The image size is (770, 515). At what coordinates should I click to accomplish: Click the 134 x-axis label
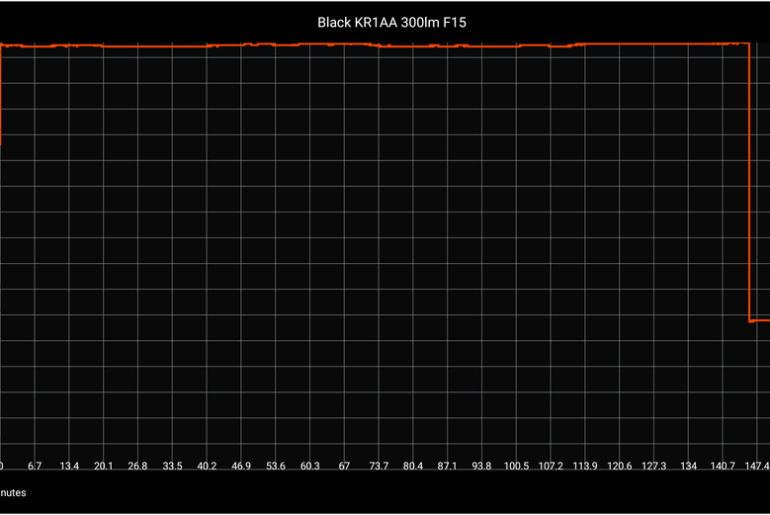click(688, 466)
